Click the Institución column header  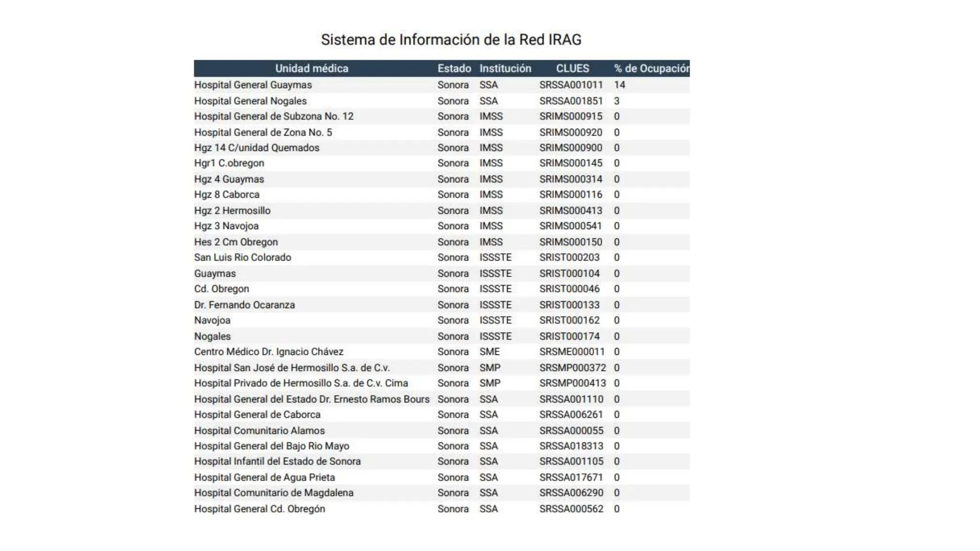point(505,68)
